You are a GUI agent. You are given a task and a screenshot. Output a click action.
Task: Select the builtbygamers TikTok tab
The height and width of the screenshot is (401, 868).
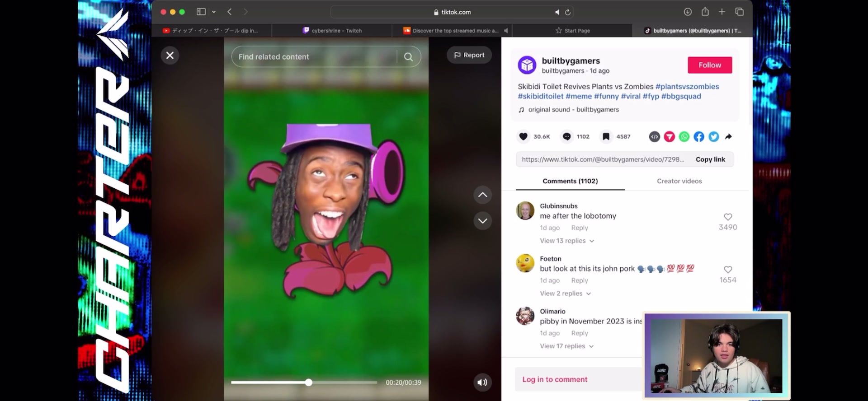[x=693, y=31]
